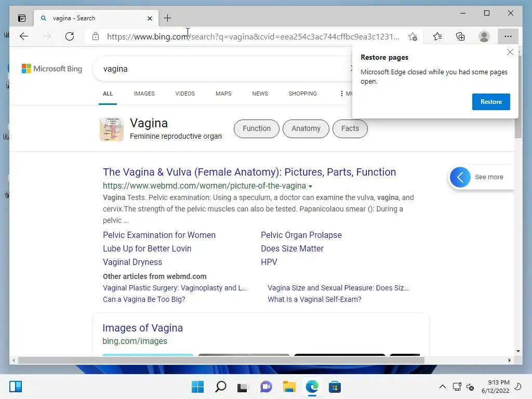
Task: Switch to the IMAGES tab
Action: point(144,94)
